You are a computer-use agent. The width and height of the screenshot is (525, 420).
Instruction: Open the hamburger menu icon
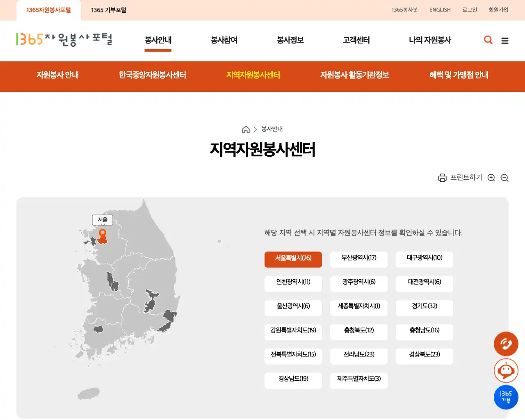pyautogui.click(x=505, y=40)
